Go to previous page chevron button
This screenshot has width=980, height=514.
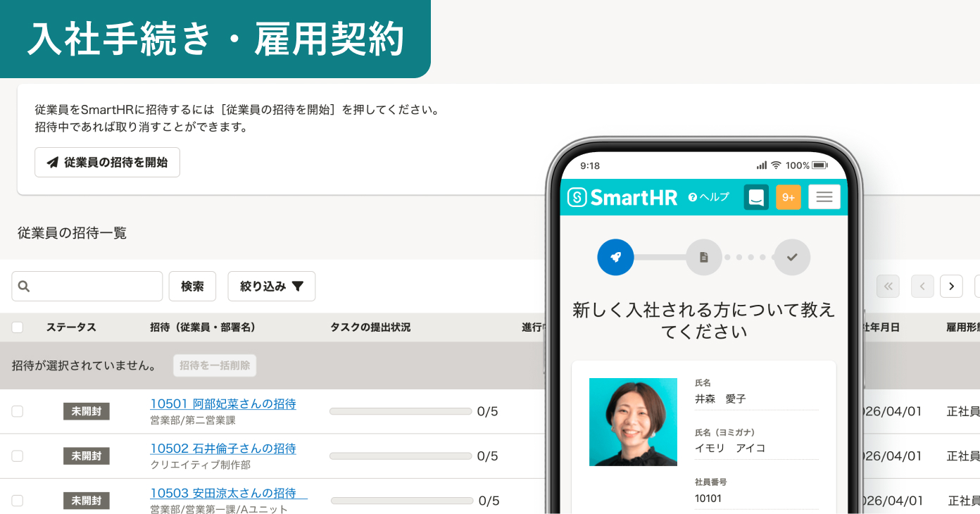pyautogui.click(x=922, y=287)
